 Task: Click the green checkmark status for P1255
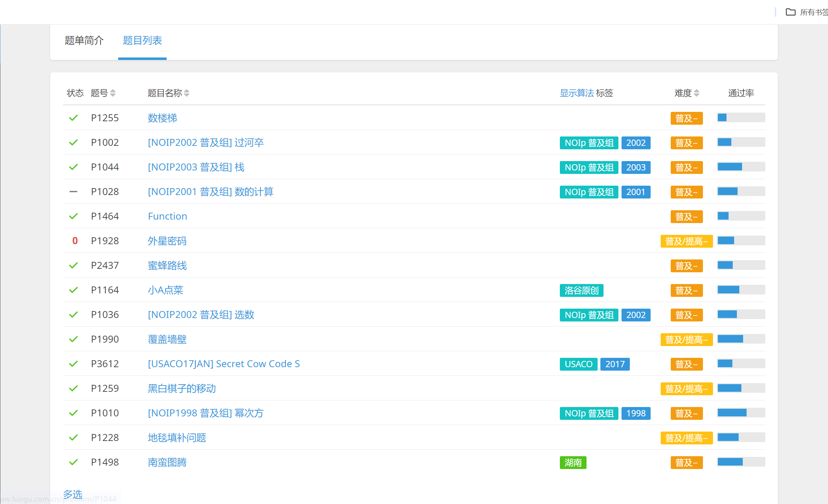pyautogui.click(x=73, y=118)
